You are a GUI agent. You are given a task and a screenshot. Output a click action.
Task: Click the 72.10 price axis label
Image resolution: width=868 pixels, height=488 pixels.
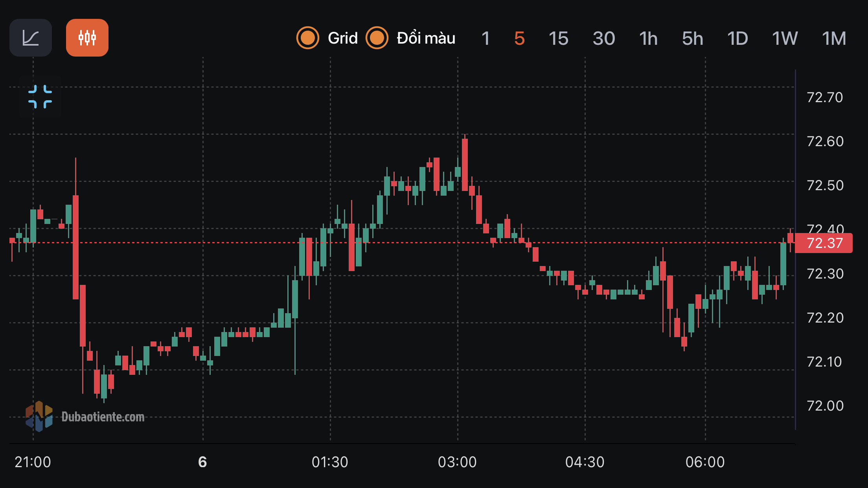[825, 361]
